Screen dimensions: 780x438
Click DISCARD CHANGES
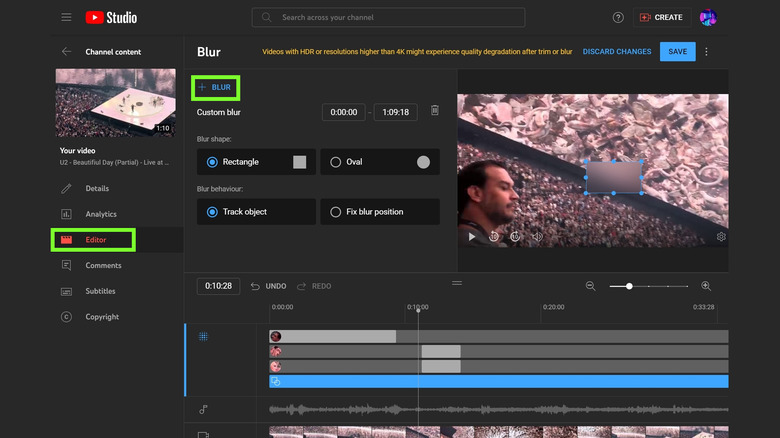(x=617, y=52)
